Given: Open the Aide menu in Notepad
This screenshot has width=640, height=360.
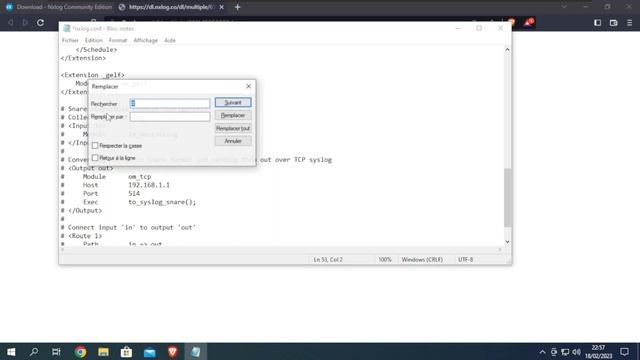Looking at the screenshot, I should click(x=170, y=40).
